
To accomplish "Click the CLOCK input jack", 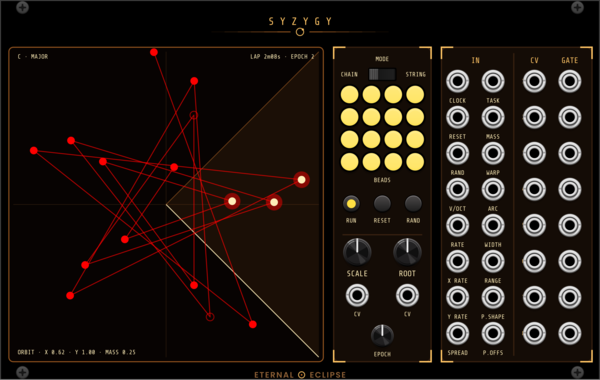I will click(x=457, y=81).
